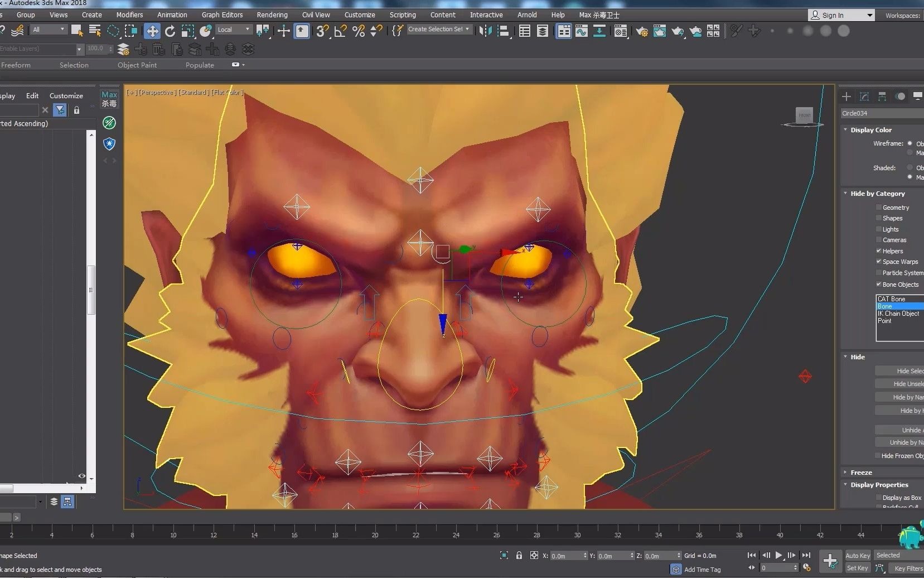924x578 pixels.
Task: Collapse the Display Color rollout
Action: (846, 130)
